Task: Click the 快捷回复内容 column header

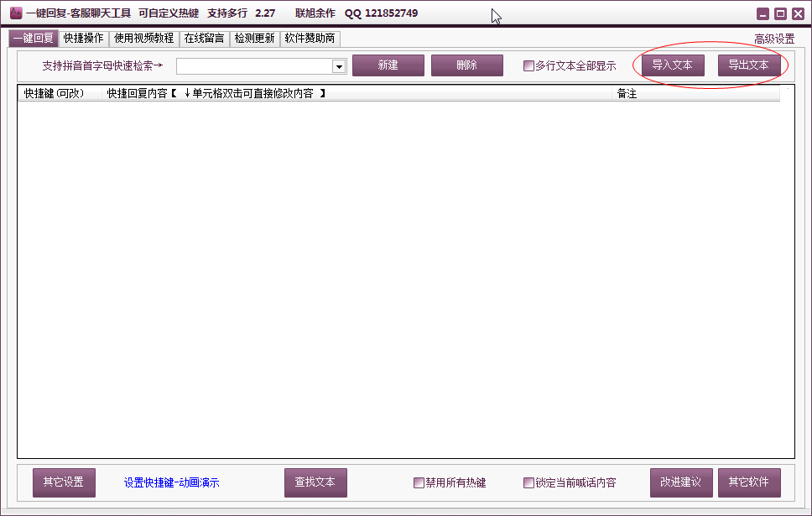Action: (357, 93)
